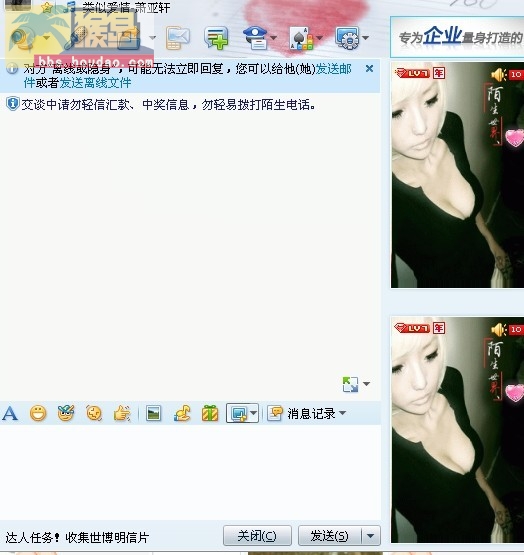Insert a picture with image icon

(x=154, y=413)
